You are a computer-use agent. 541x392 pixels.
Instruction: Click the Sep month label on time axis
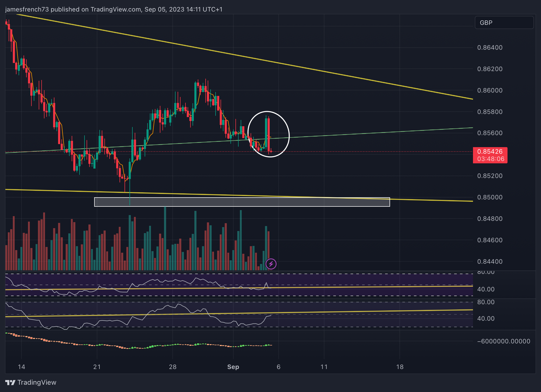(x=233, y=367)
